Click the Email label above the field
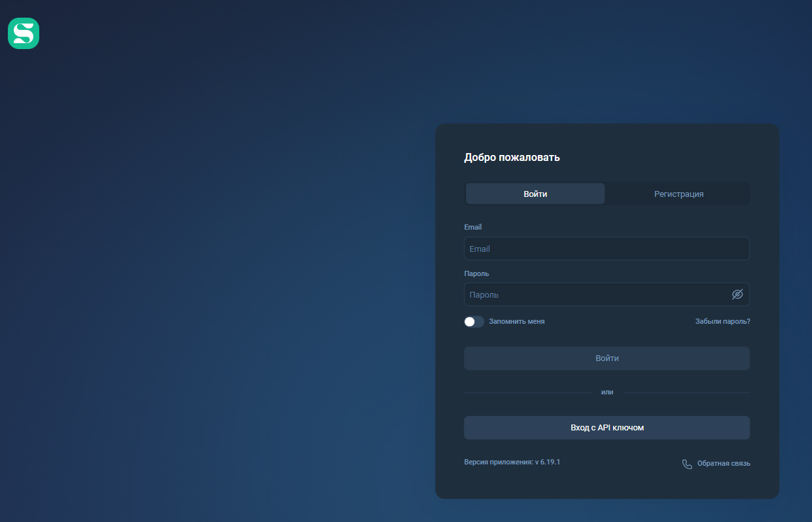Image resolution: width=812 pixels, height=522 pixels. (472, 227)
